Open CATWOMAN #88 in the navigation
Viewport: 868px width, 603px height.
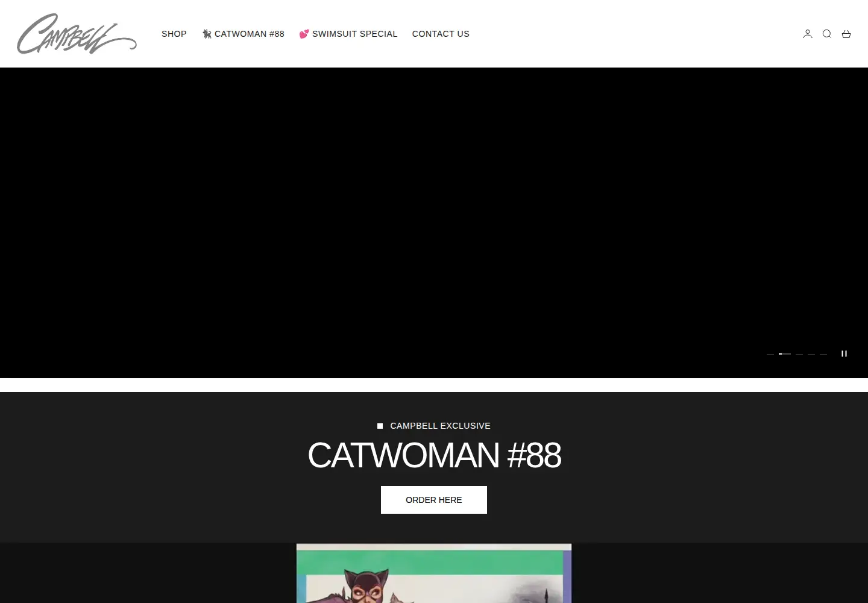pos(244,34)
